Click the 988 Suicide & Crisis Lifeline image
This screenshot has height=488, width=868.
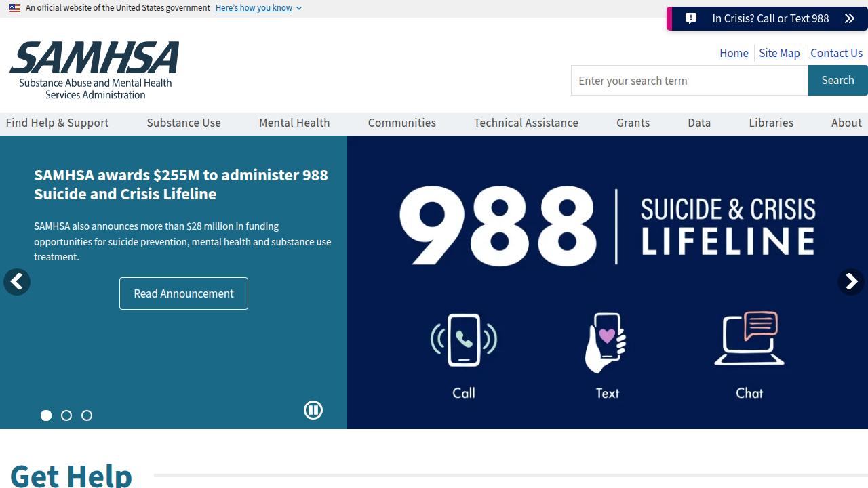pos(608,282)
